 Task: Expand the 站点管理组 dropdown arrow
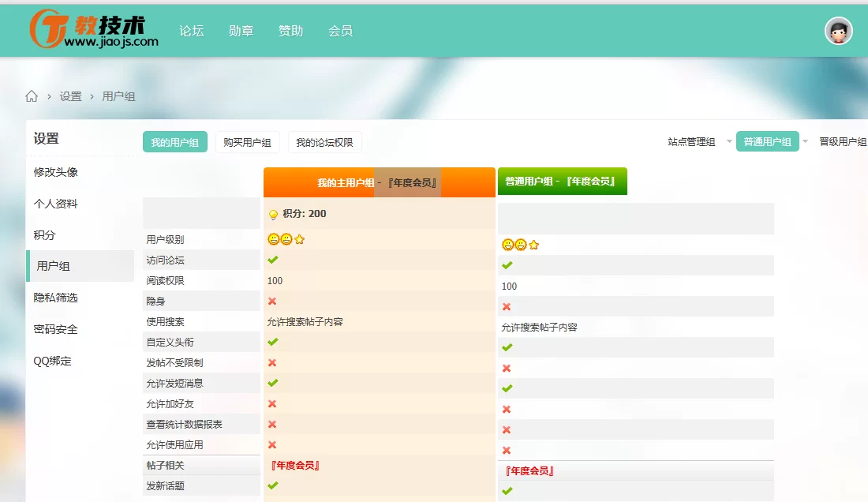click(x=729, y=142)
